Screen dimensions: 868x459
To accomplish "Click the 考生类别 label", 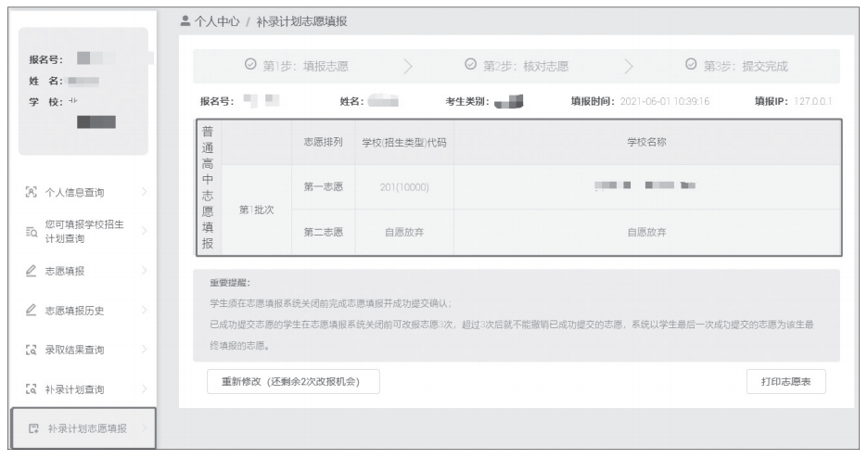I will point(467,101).
